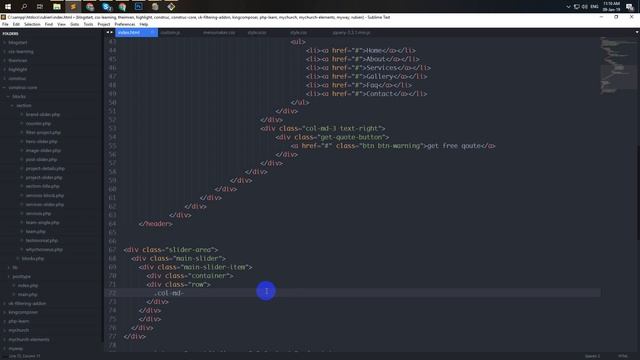Open main.php in sidebar

(x=27, y=294)
